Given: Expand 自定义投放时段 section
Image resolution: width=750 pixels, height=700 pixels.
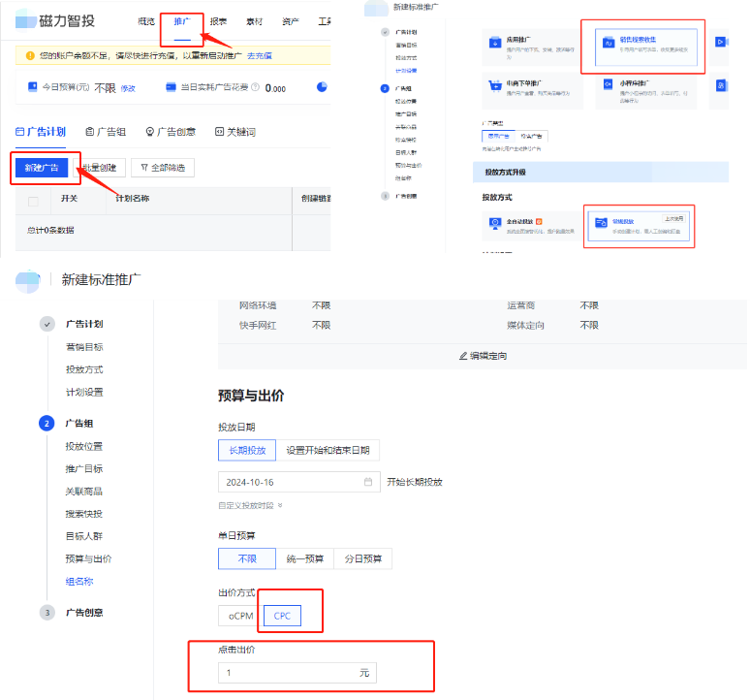Looking at the screenshot, I should click(x=250, y=505).
